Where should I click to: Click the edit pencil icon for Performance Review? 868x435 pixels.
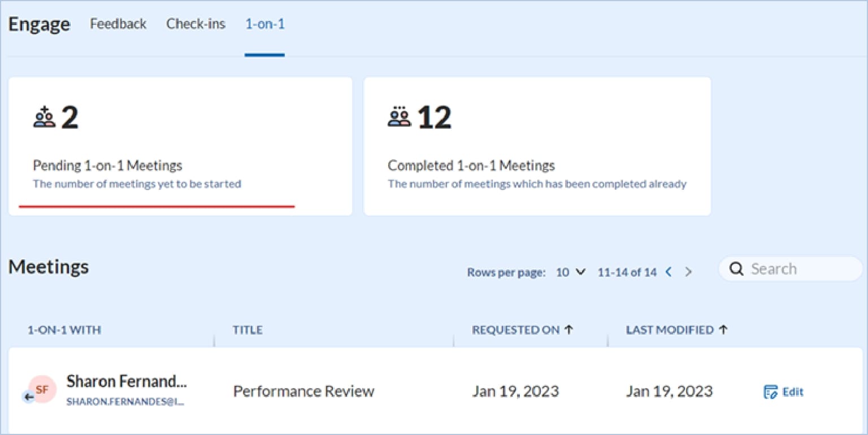770,392
